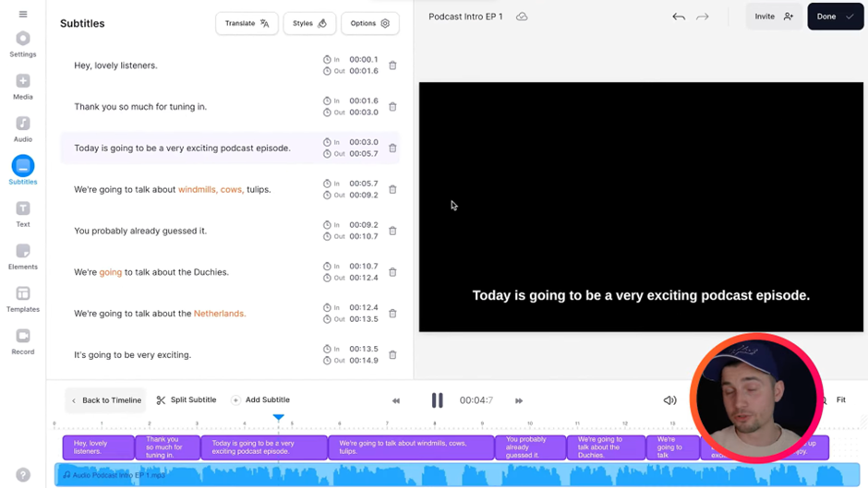Edit the project title Podcast Intro EP 1

pos(465,17)
